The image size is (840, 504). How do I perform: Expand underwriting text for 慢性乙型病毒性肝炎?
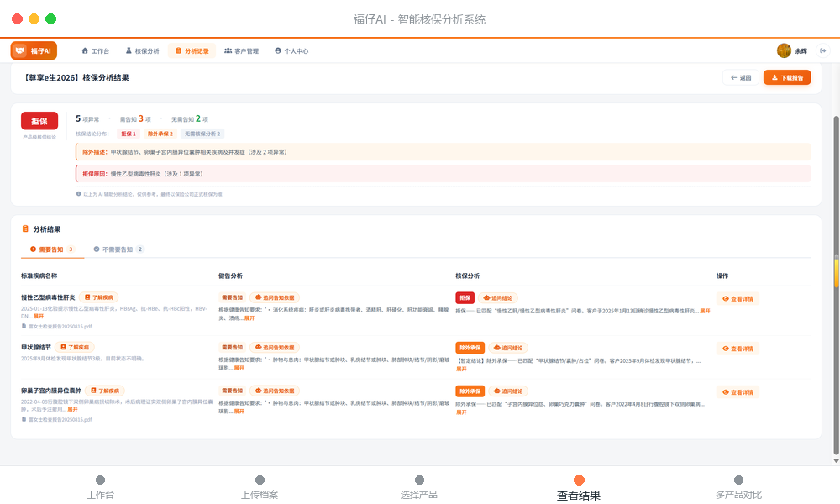pos(705,311)
